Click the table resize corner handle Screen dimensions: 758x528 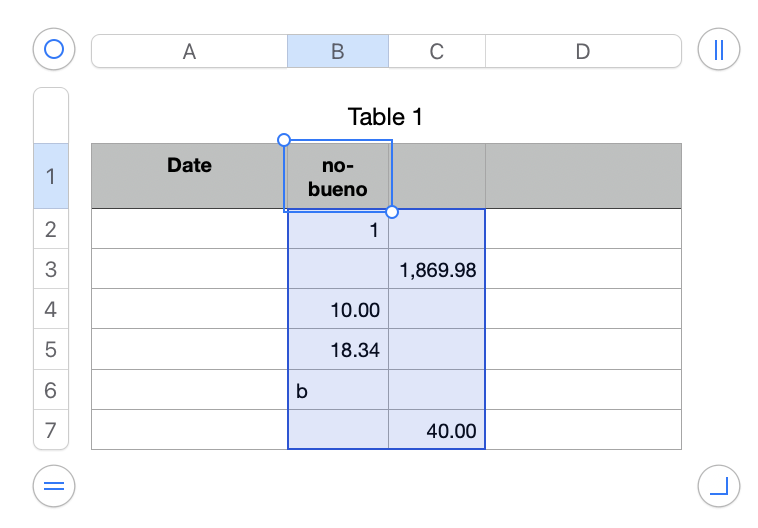click(x=718, y=487)
